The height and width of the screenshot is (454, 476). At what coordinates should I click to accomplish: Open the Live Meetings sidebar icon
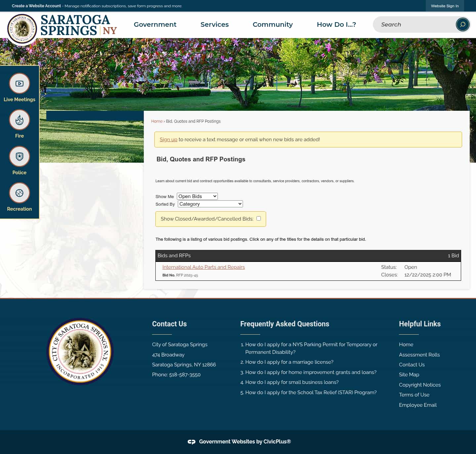(19, 84)
